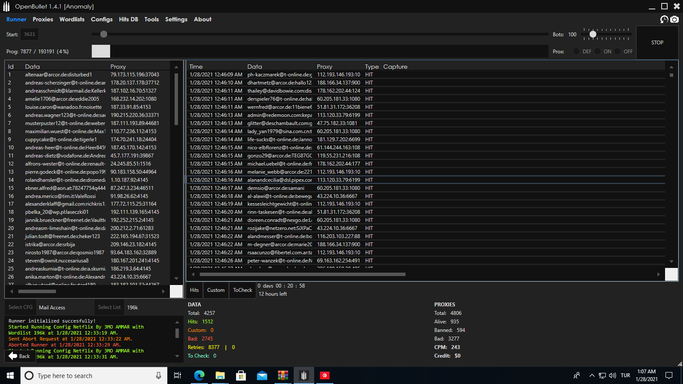Show hidden system tray icons chevron
This screenshot has height=384, width=683.
click(x=592, y=375)
